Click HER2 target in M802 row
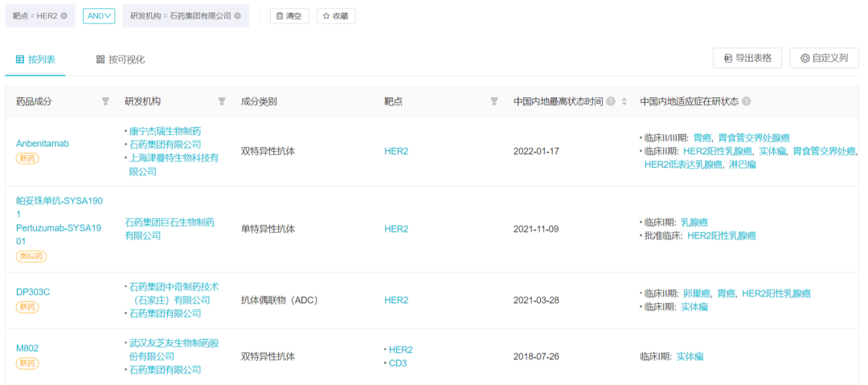Image resolution: width=868 pixels, height=385 pixels. (401, 350)
